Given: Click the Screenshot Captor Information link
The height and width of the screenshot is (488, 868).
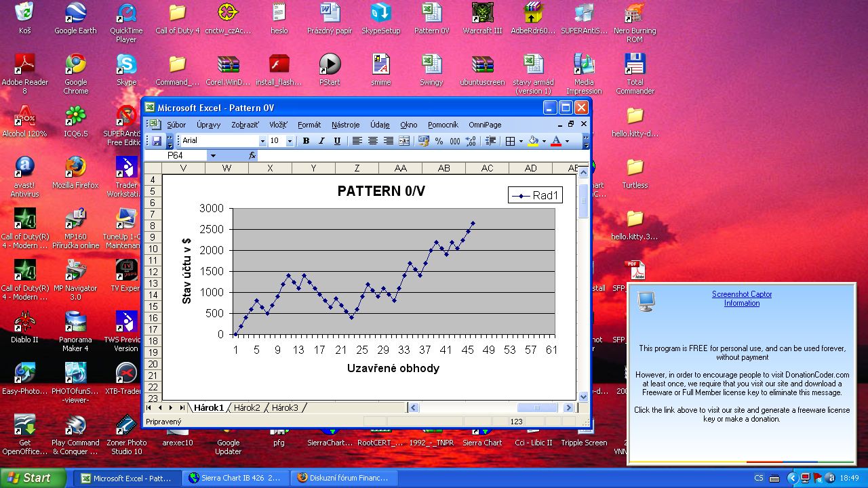Looking at the screenshot, I should coord(741,299).
